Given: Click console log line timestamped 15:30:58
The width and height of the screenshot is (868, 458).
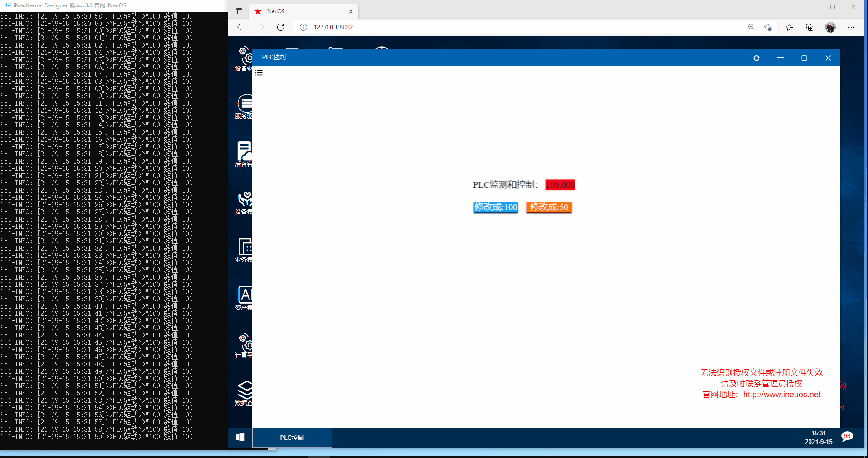Looking at the screenshot, I should [x=97, y=16].
